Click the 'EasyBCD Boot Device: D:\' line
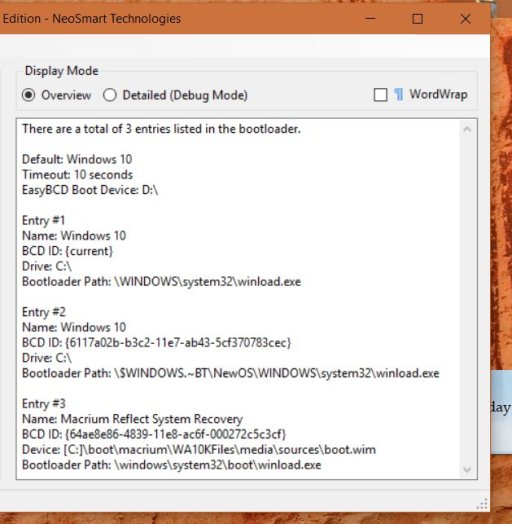Image resolution: width=512 pixels, height=524 pixels. 90,190
